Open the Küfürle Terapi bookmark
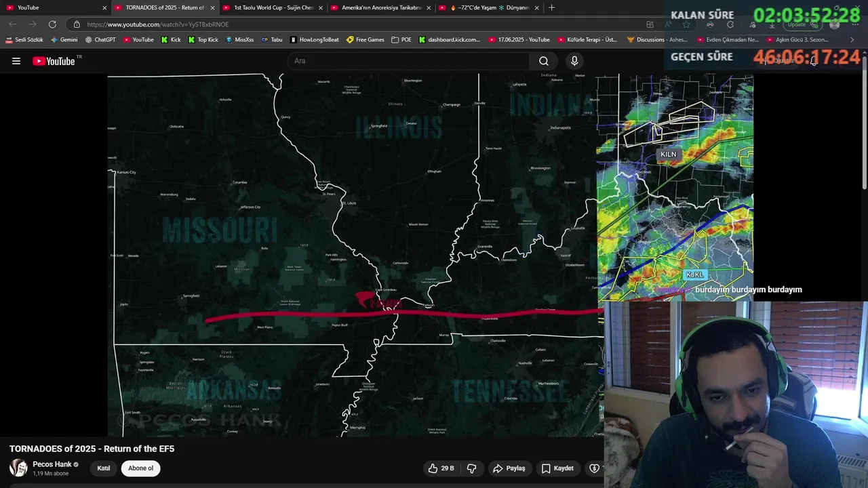Screen dimensions: 868x488 point(588,40)
